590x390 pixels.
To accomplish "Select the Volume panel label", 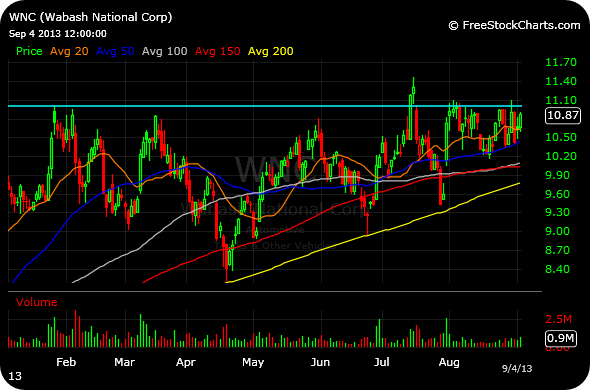I will coord(36,302).
